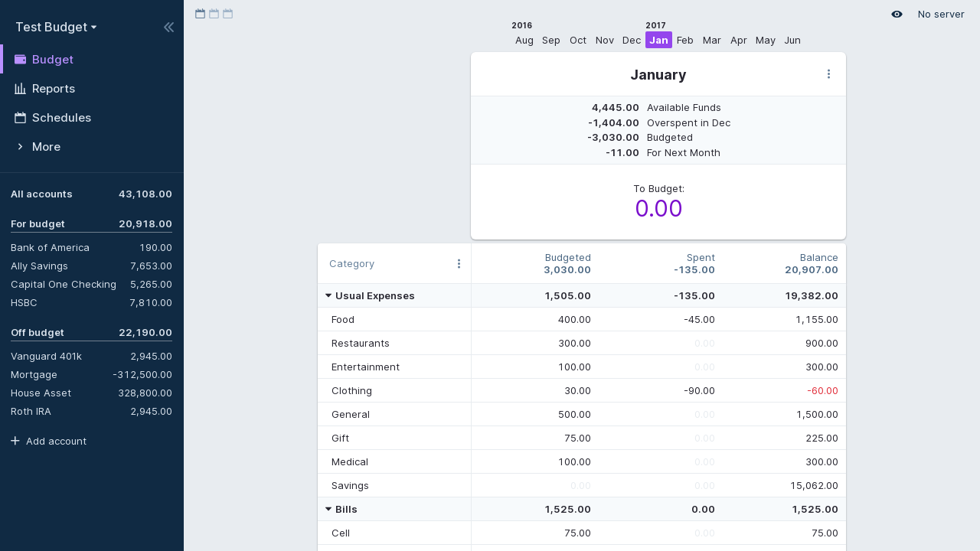Select the Jan month pill in the timeline
The image size is (980, 551).
click(x=658, y=40)
